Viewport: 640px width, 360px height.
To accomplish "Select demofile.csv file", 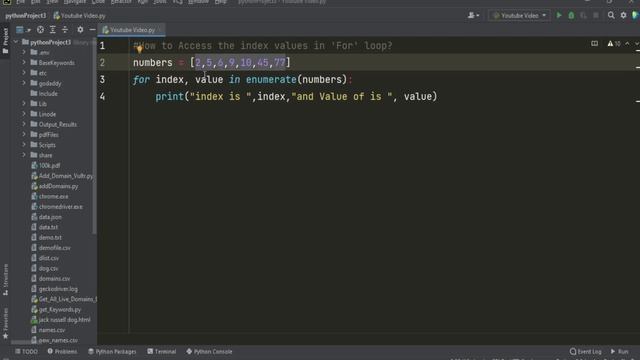I will 51,248.
